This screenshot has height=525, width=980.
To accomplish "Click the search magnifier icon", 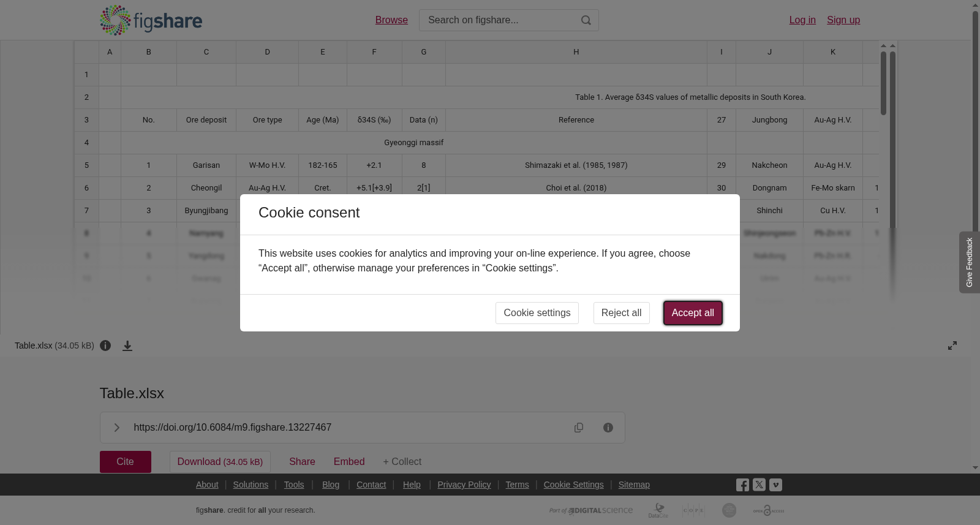I will click(586, 20).
